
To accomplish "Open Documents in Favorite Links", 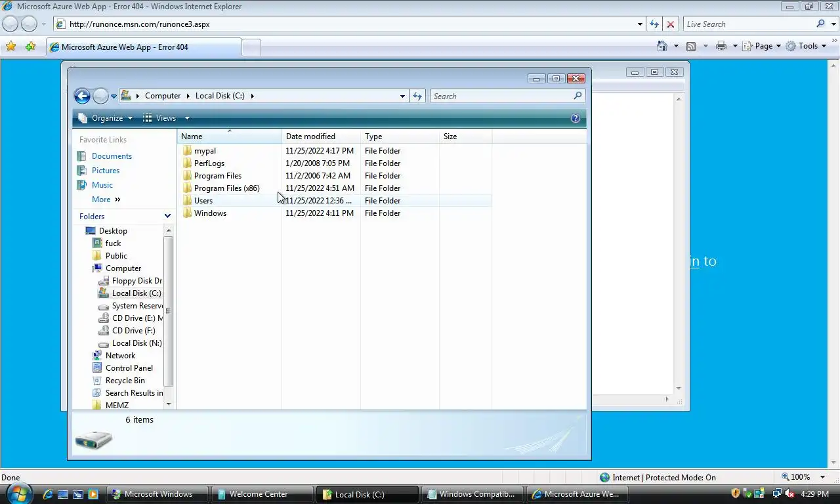I will pyautogui.click(x=112, y=156).
